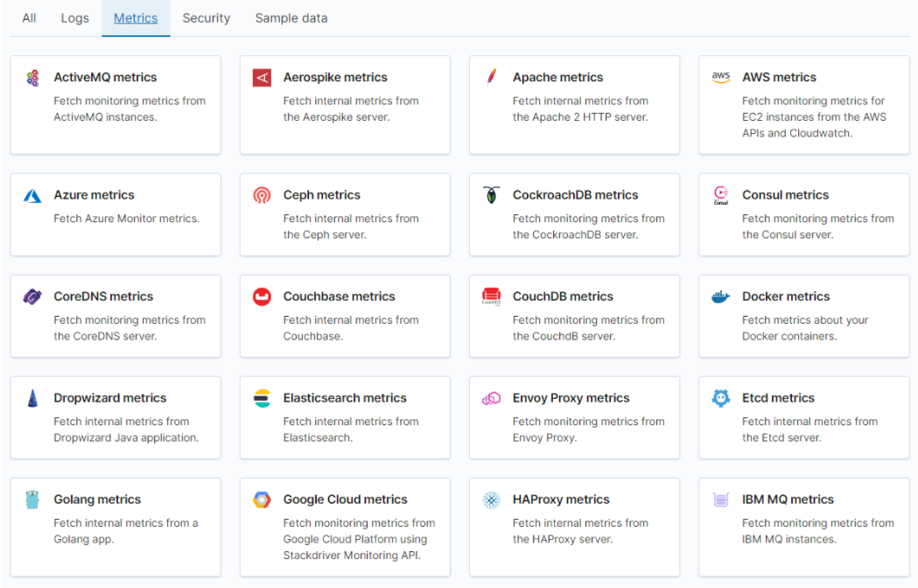Open the HAProxy metrics title link

click(561, 500)
